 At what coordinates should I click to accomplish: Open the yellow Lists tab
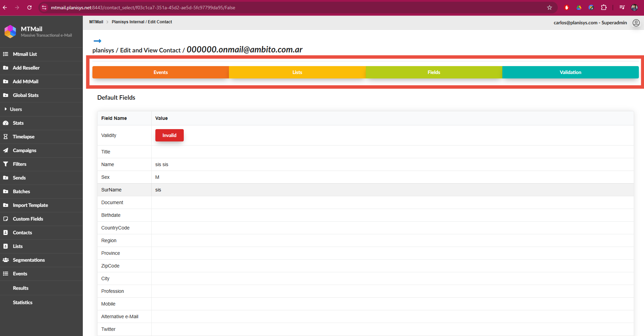click(x=297, y=72)
